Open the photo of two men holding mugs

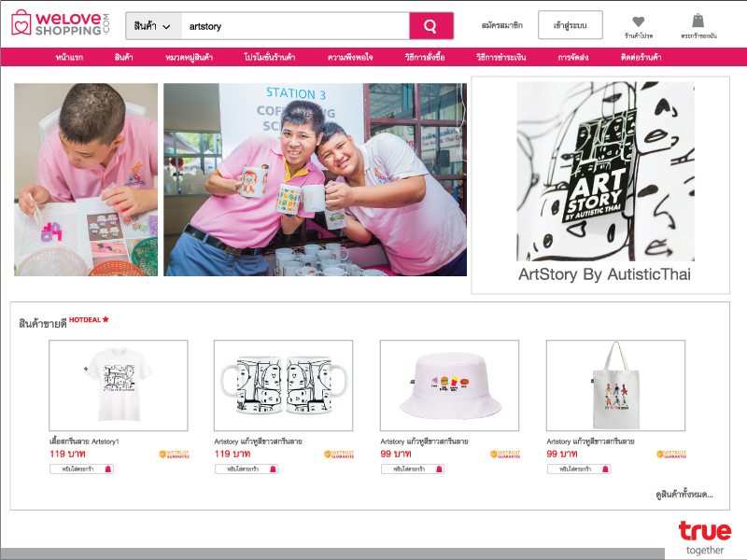pyautogui.click(x=315, y=179)
